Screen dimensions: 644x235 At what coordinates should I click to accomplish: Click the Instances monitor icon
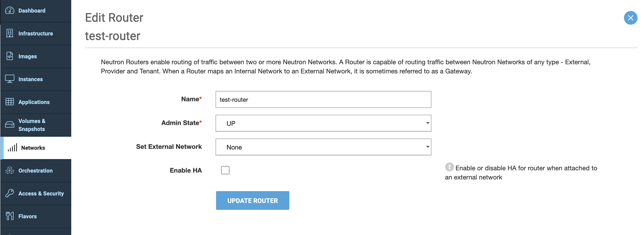click(x=10, y=79)
